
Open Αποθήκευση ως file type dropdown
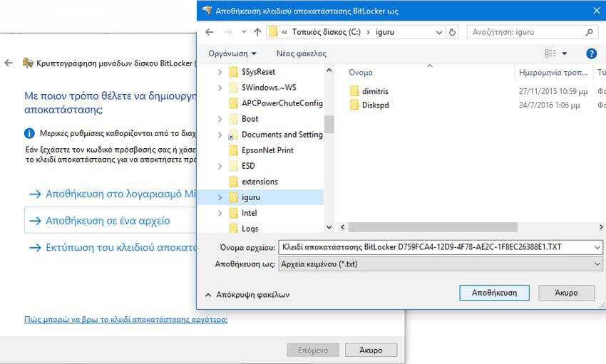pos(441,264)
